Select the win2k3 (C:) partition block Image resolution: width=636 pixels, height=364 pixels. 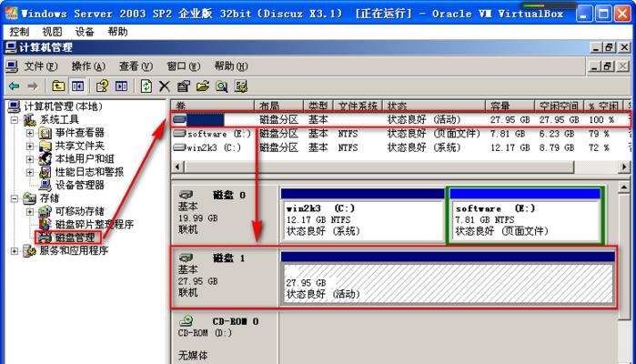tap(363, 215)
